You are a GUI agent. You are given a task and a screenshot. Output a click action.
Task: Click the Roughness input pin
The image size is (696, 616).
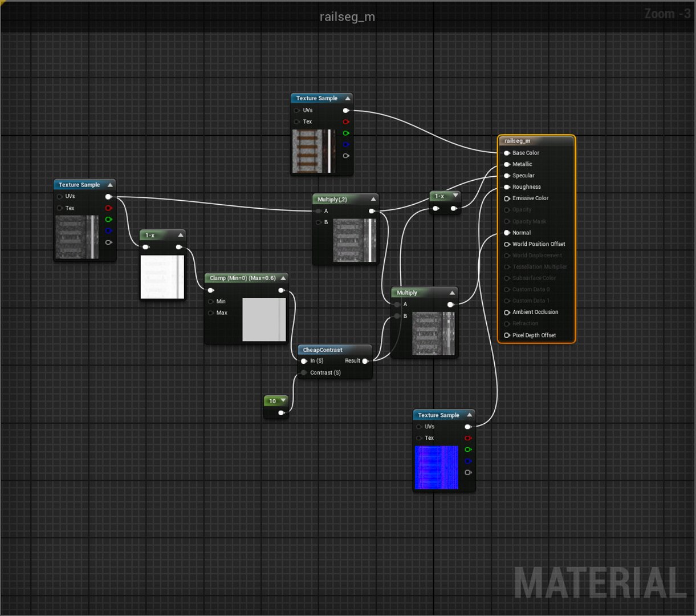(507, 187)
